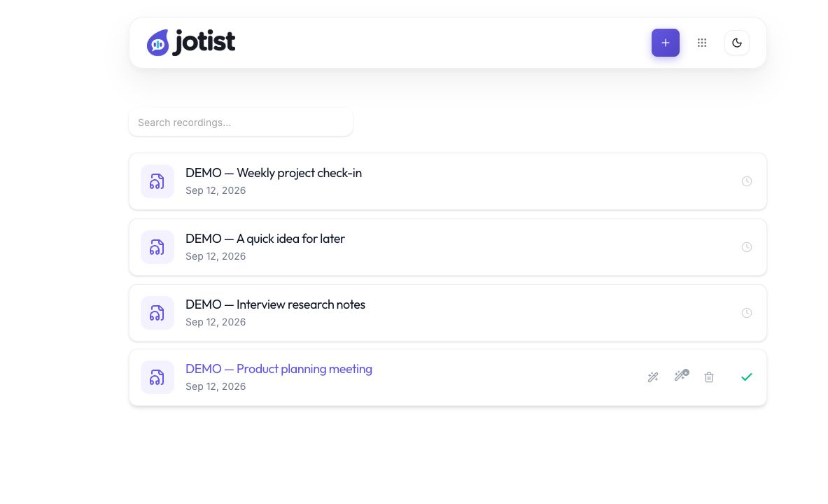Click magic wand icon on Product planning meeting
The height and width of the screenshot is (504, 828).
653,377
